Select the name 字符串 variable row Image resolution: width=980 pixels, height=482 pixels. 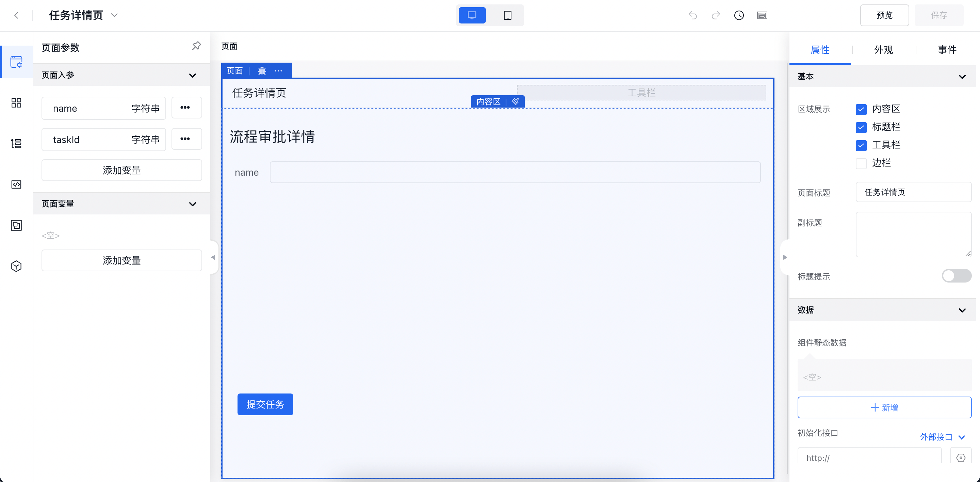click(103, 108)
